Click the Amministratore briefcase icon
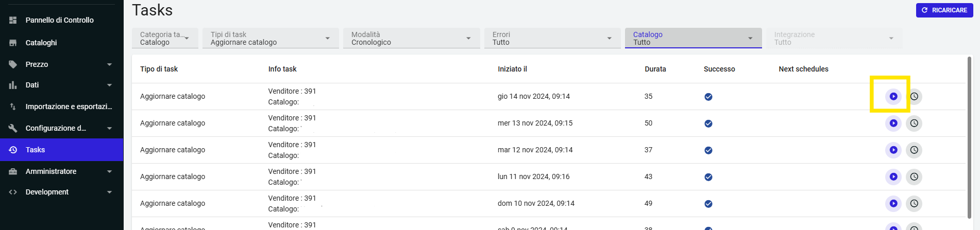 tap(13, 171)
